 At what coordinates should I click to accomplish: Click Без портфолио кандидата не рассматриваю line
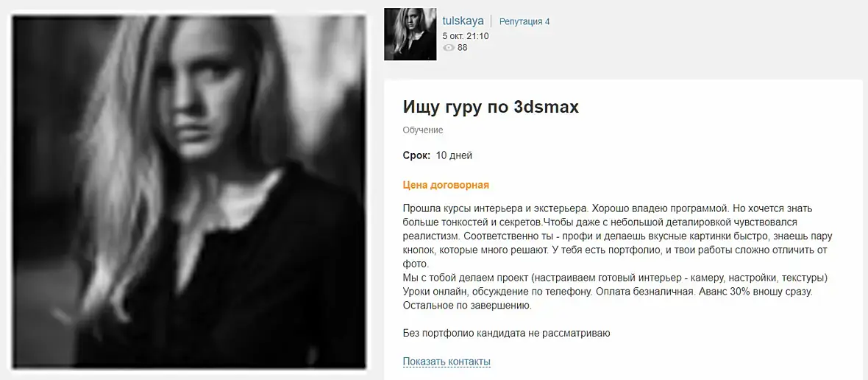pos(507,334)
